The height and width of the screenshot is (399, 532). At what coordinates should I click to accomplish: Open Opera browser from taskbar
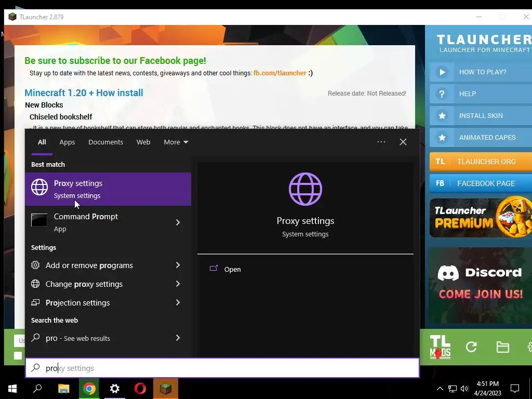tap(140, 389)
